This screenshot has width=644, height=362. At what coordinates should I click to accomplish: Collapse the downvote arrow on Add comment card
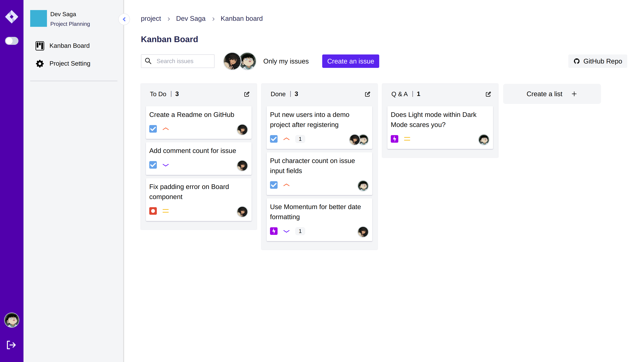coord(166,165)
